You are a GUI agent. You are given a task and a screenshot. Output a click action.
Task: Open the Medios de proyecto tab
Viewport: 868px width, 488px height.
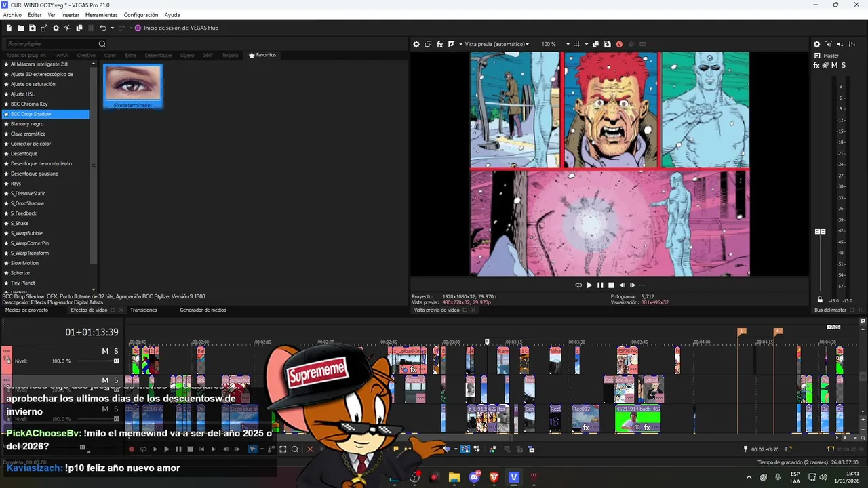click(26, 310)
